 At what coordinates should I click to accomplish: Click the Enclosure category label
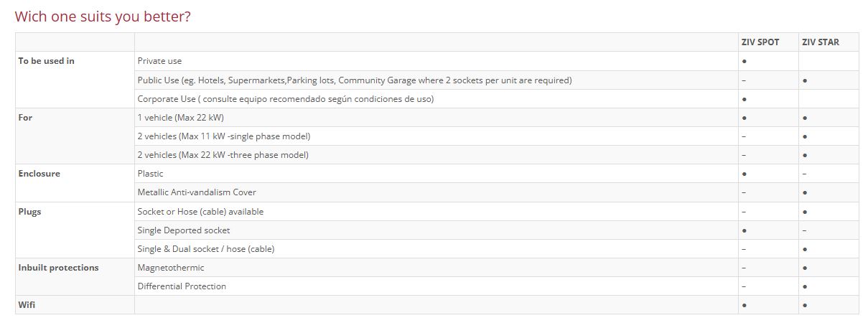coord(39,174)
